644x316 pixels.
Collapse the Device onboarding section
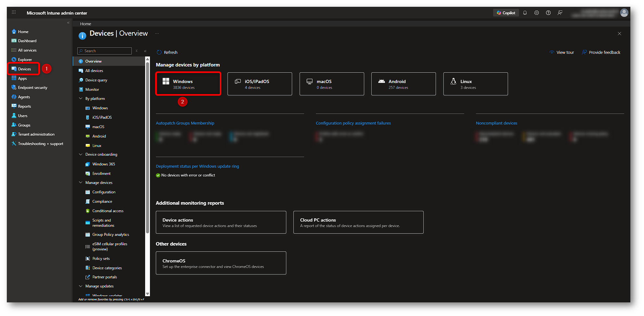(81, 154)
